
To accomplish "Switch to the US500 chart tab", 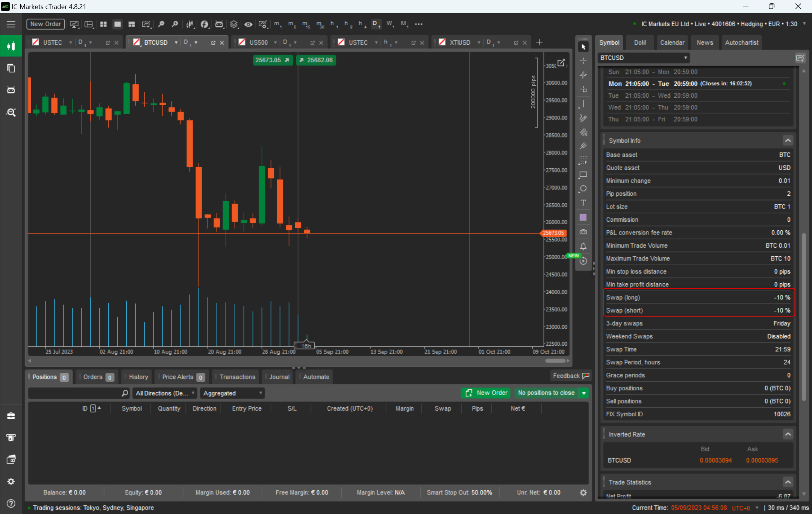I will pos(258,42).
